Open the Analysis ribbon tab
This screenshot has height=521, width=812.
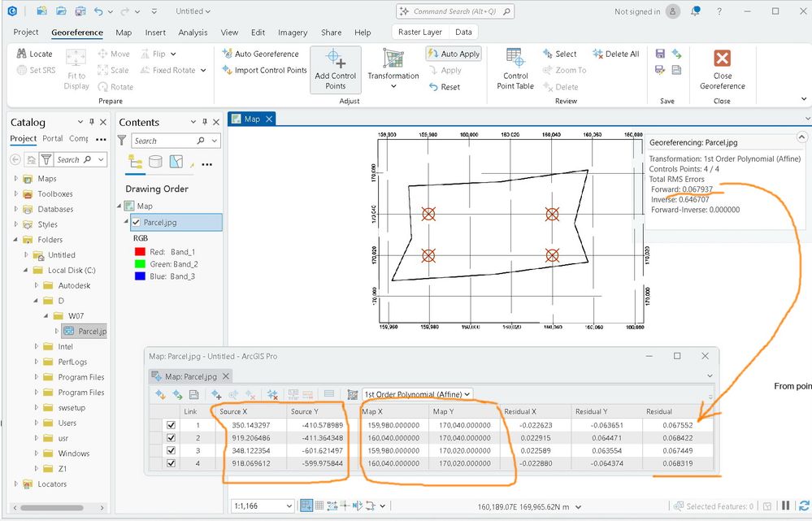pos(193,33)
